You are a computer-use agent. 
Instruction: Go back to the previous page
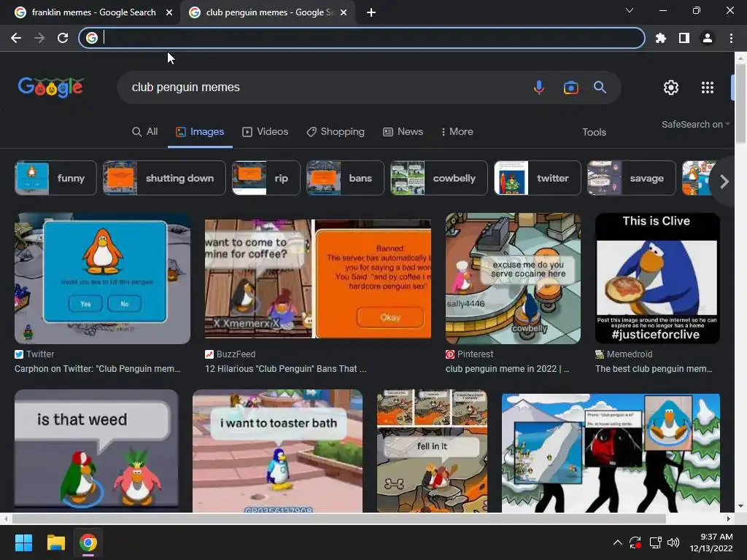coord(16,38)
